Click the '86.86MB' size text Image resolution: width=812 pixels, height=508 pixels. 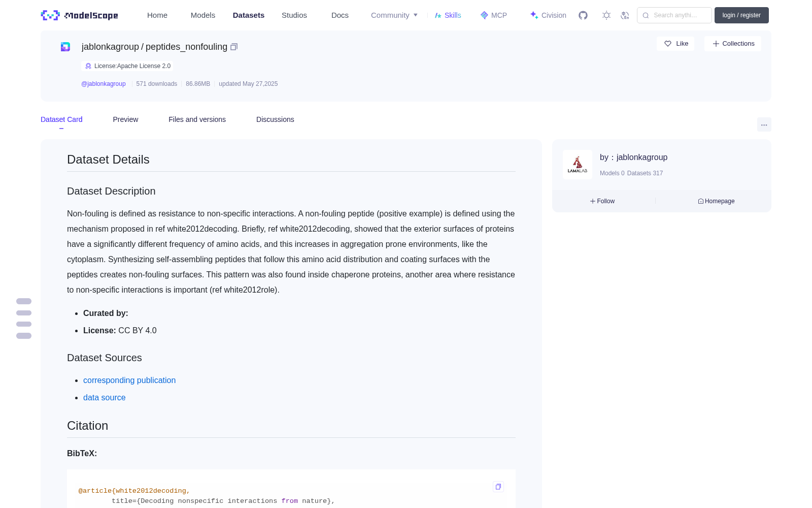198,84
